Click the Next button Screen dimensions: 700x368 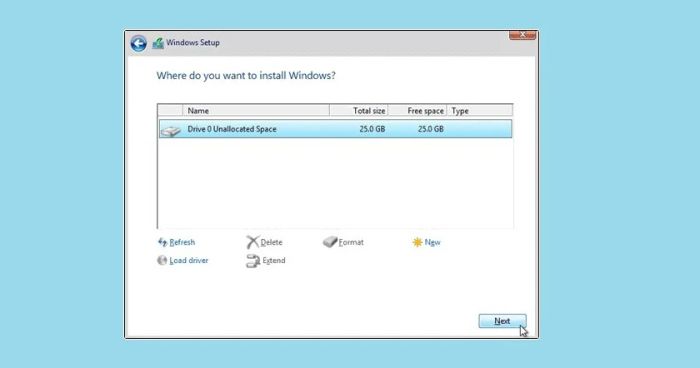[x=502, y=321]
